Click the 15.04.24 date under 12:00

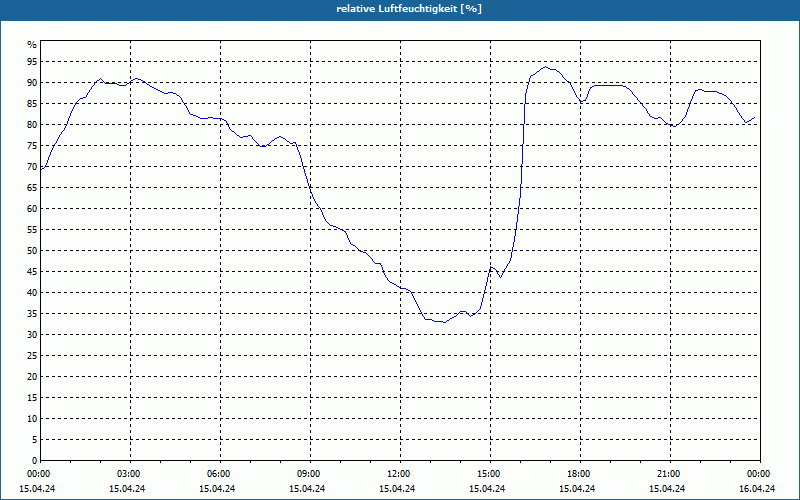(x=397, y=489)
